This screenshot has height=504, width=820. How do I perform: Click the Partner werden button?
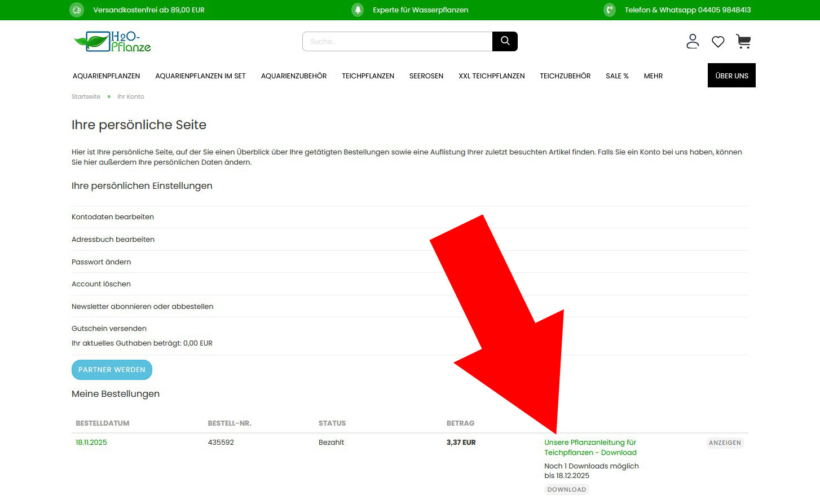click(112, 370)
